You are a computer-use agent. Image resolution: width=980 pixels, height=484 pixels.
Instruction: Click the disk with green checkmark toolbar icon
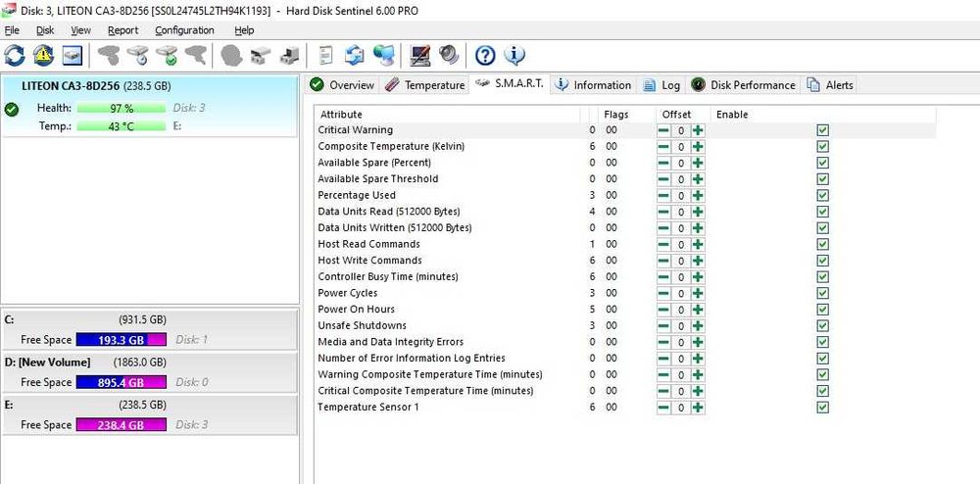167,56
